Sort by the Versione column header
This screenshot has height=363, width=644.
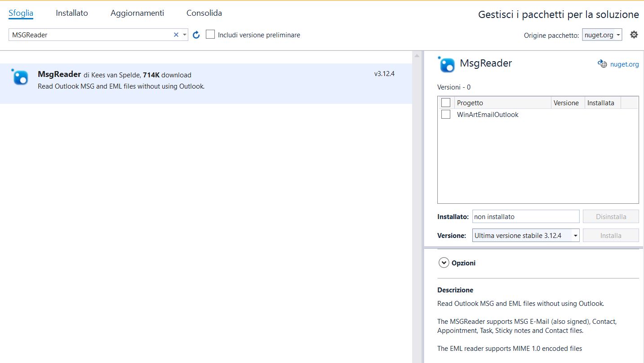point(568,103)
